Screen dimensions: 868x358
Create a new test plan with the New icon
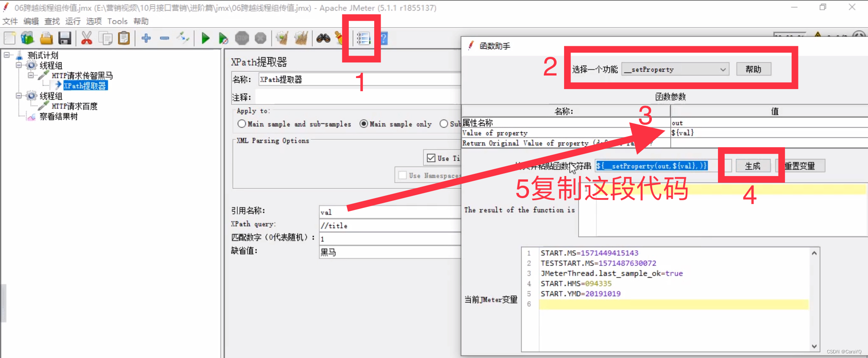point(9,38)
